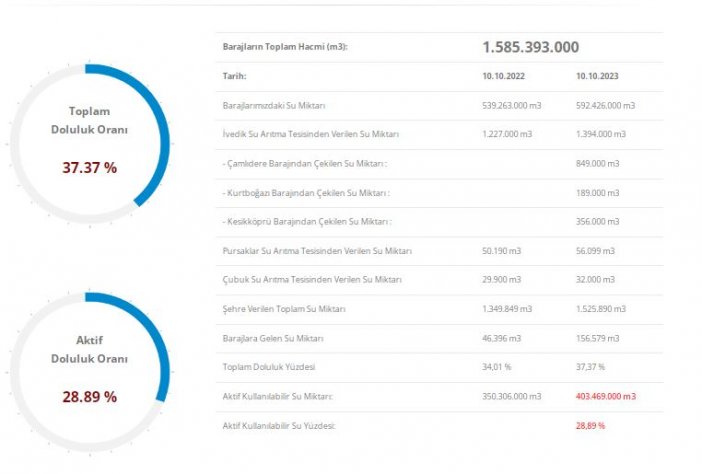Select the Pursaklar Su Arıtma Tesisinden row label
Image resolution: width=702 pixels, height=474 pixels.
click(317, 251)
